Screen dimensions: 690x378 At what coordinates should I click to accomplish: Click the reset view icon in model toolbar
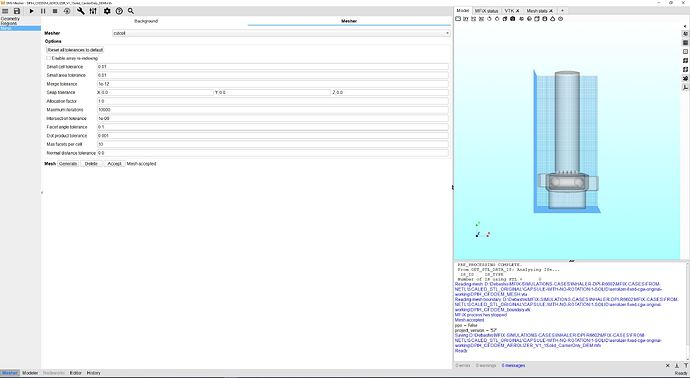click(458, 19)
